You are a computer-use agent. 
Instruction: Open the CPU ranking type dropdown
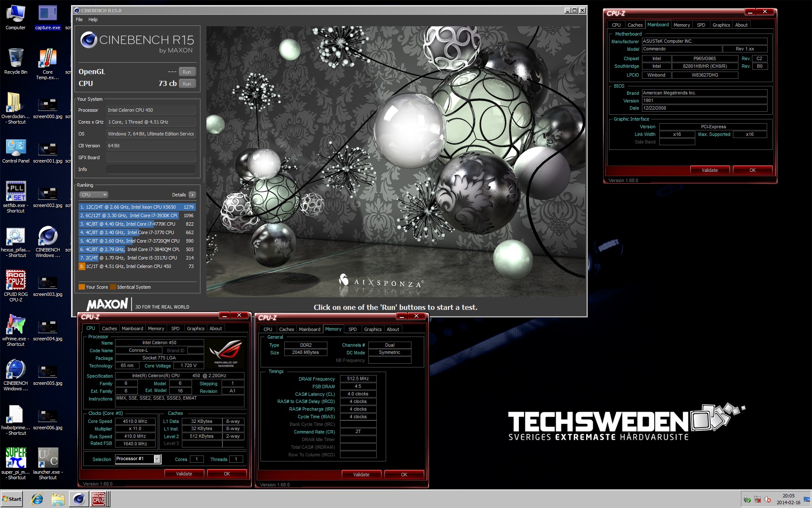tap(93, 195)
